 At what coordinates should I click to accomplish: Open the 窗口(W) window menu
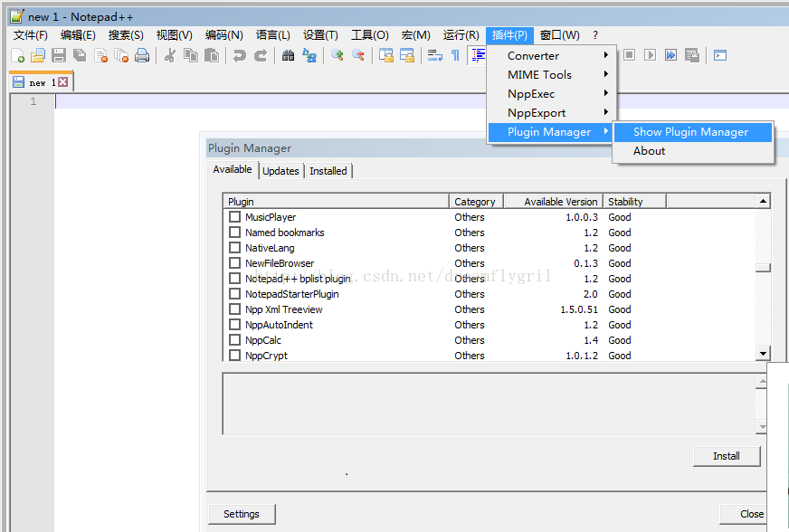click(559, 35)
